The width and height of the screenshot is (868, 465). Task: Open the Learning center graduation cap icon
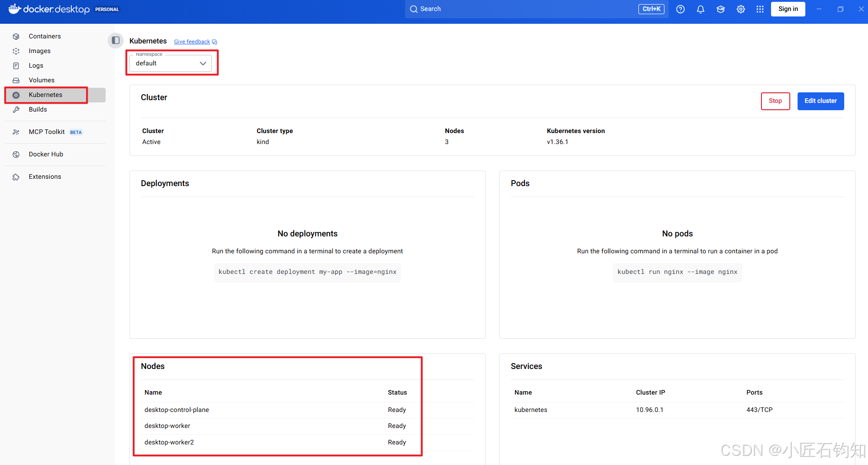tap(721, 9)
